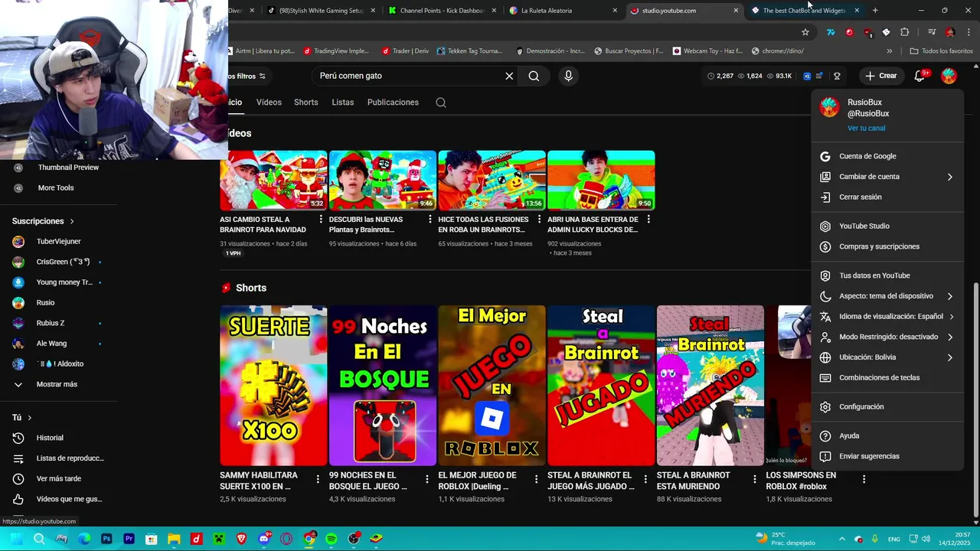Open more options for ASI CAMBIO STEAL video
This screenshot has width=980, height=551.
(321, 220)
